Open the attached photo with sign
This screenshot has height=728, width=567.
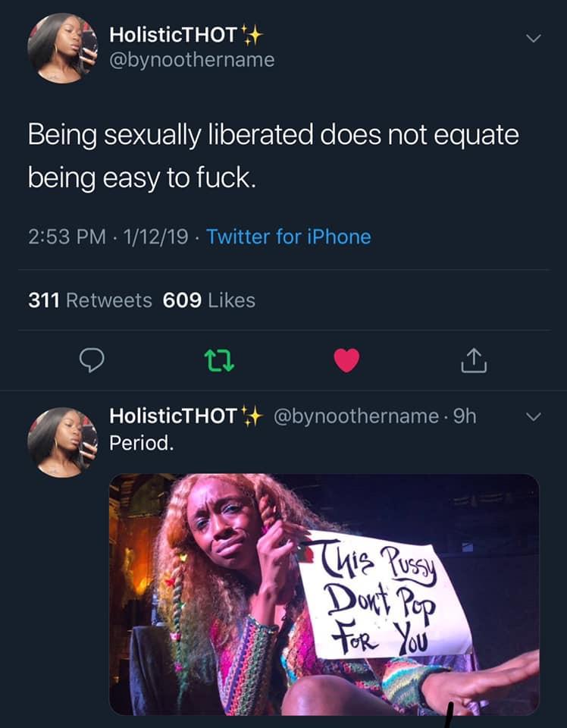pos(324,595)
